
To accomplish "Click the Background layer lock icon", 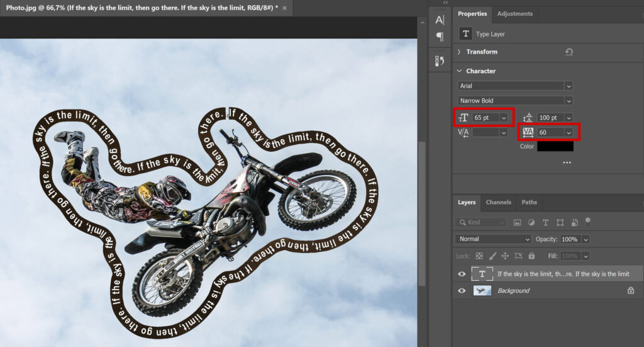I will point(630,291).
